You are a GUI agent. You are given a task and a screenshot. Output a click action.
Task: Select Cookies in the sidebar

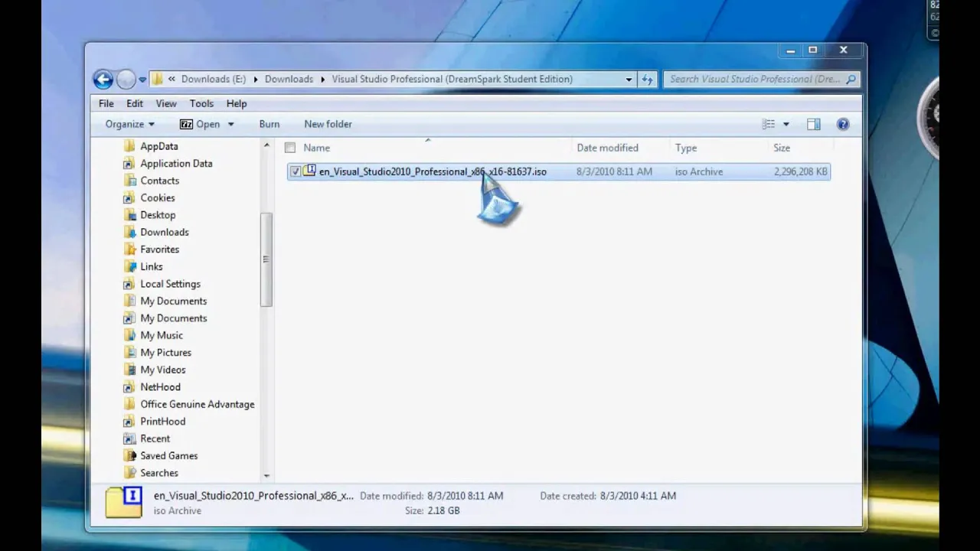[x=158, y=197]
